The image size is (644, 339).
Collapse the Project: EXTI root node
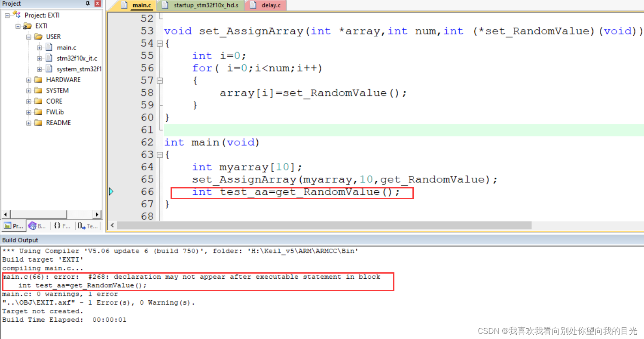[x=7, y=15]
